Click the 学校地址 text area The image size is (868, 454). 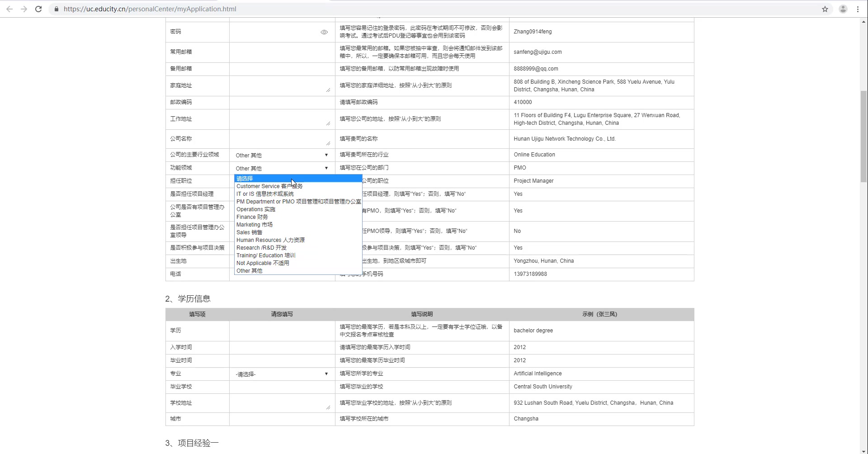tap(282, 403)
